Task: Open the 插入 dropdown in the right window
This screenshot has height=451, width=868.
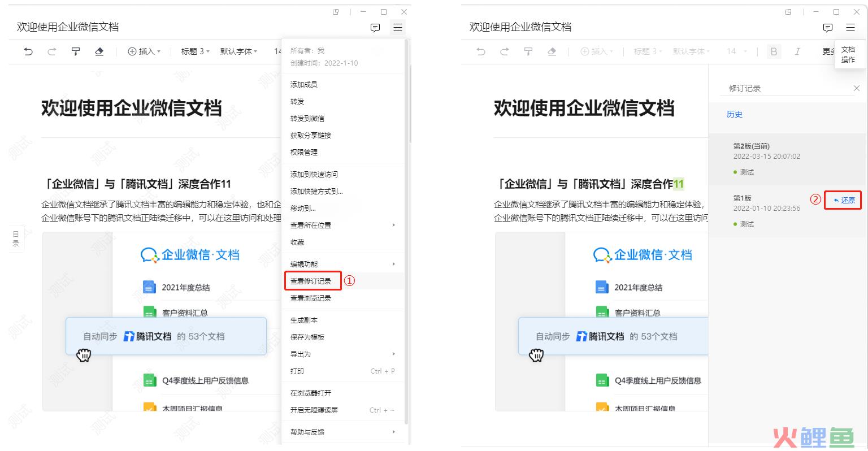Action: click(597, 51)
